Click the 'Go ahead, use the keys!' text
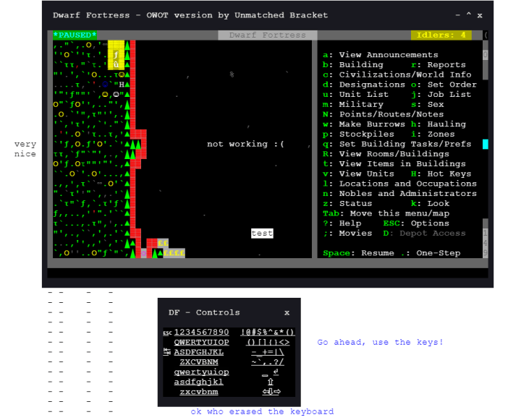 point(380,343)
